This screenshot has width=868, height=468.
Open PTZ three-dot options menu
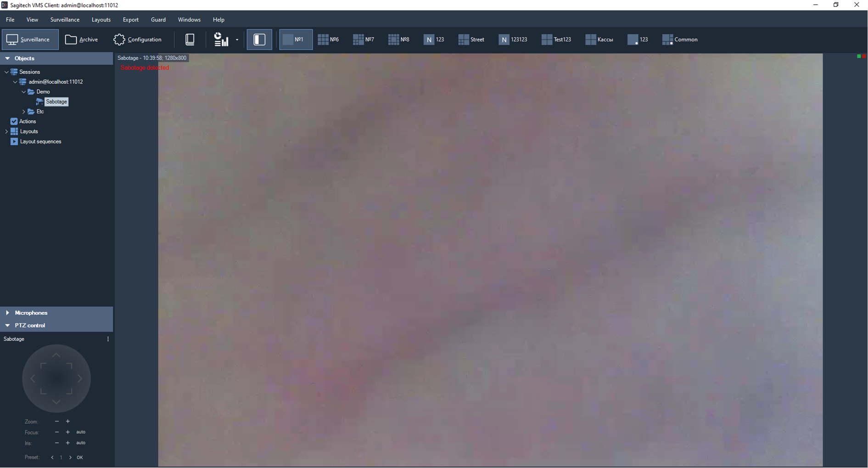pyautogui.click(x=108, y=339)
